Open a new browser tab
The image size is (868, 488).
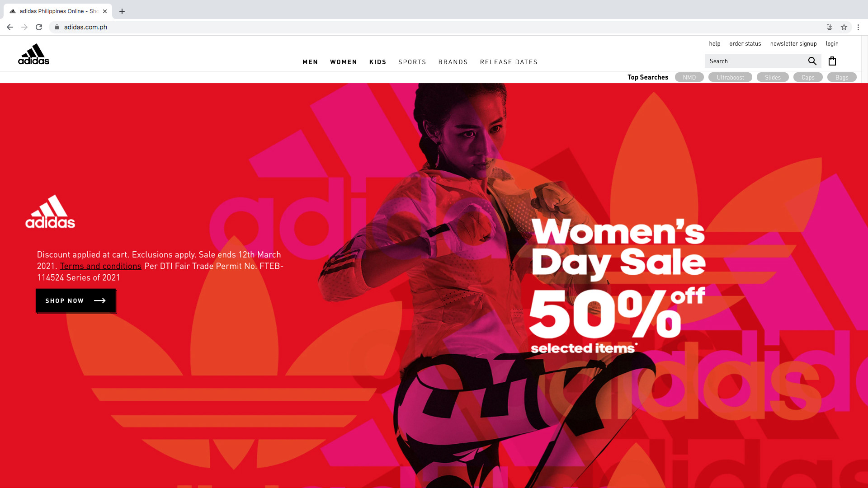click(122, 11)
